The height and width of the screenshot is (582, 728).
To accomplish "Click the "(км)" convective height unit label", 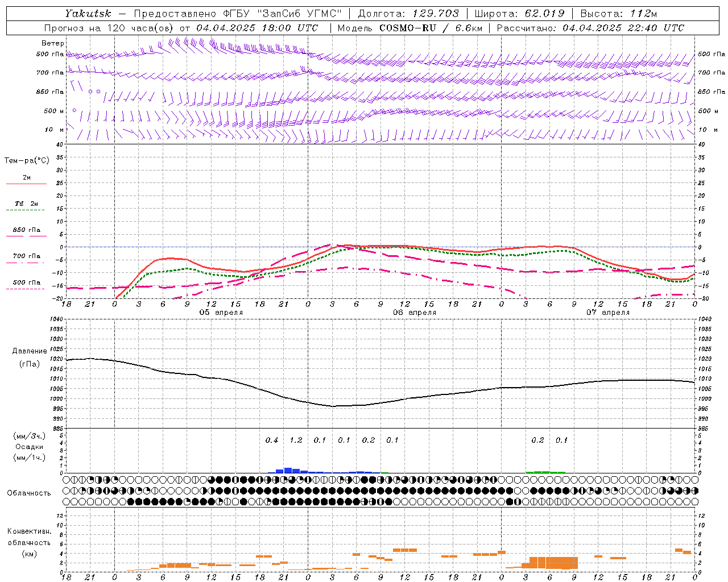I will click(x=29, y=554).
